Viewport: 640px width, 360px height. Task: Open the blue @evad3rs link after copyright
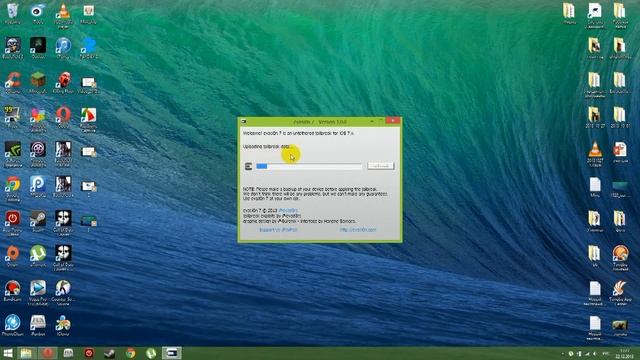click(x=288, y=211)
